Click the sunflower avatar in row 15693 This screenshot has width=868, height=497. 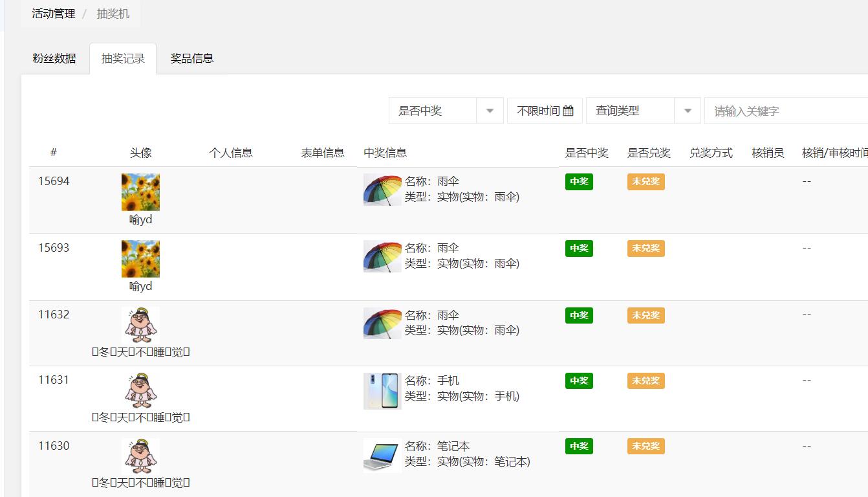click(140, 258)
